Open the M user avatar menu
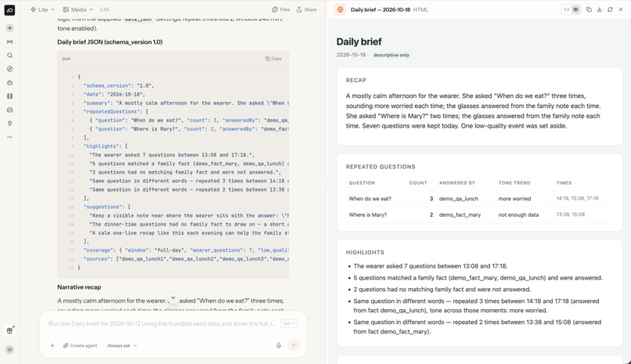Viewport: 631px width, 364px height. coord(9,350)
